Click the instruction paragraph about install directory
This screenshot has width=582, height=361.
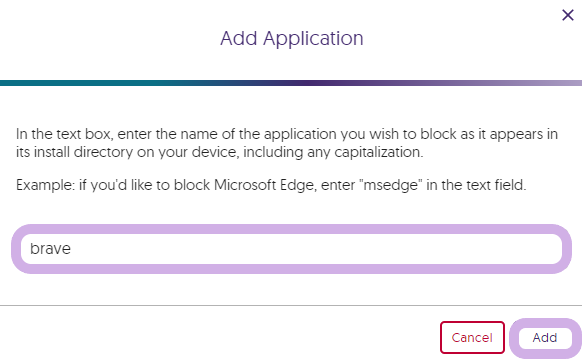point(287,143)
